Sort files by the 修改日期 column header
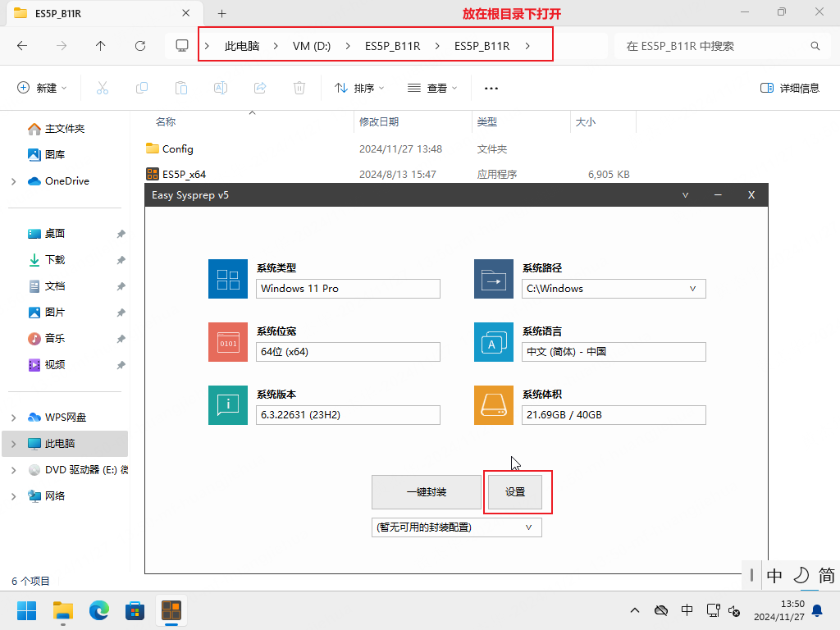This screenshot has height=630, width=840. [x=379, y=122]
